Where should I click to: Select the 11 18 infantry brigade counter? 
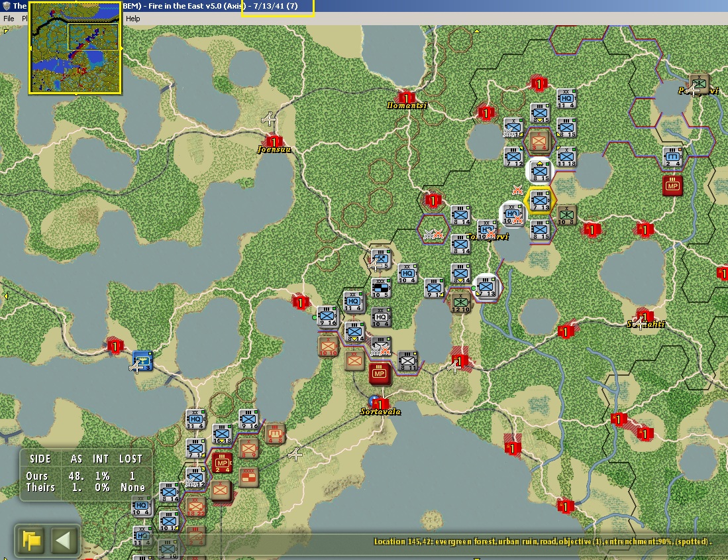(x=566, y=157)
